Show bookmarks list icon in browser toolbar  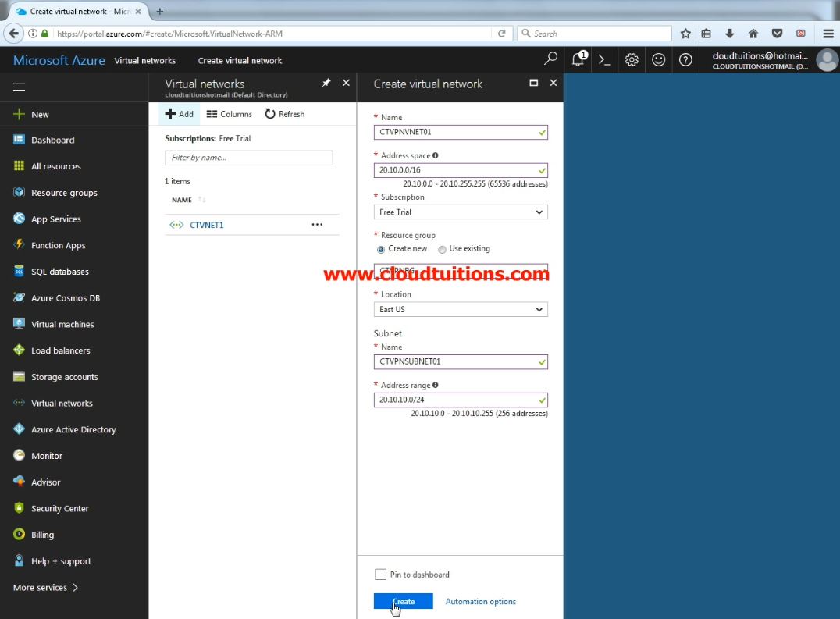(x=706, y=34)
